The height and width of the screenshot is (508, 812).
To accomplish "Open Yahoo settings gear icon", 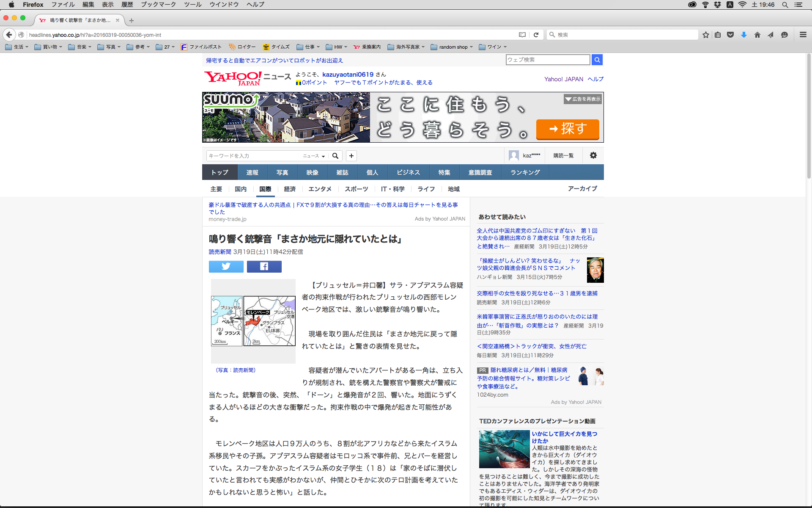I will (x=593, y=155).
